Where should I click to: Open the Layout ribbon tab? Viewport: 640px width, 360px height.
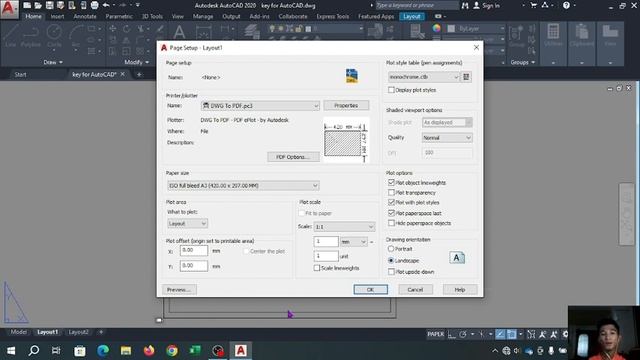(x=411, y=16)
